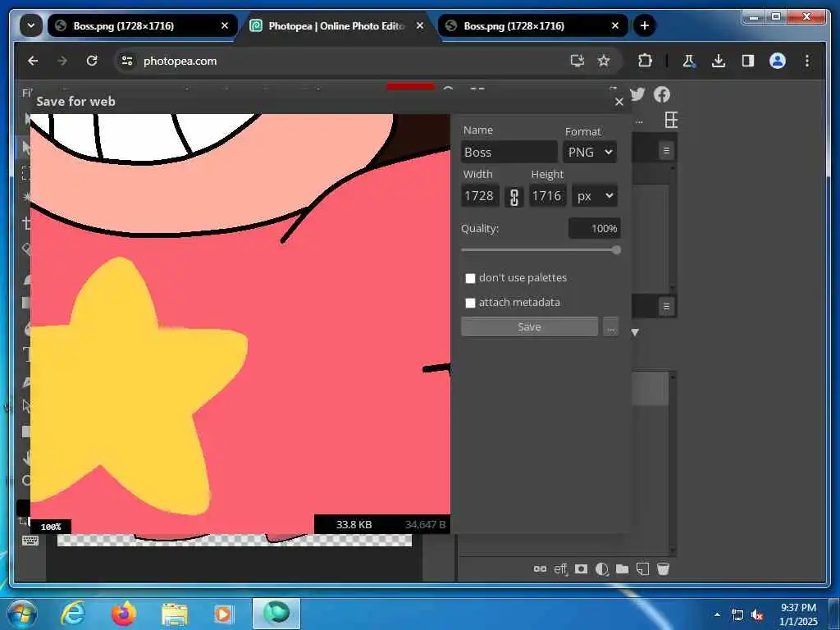Click the 33.8 KB file size label
This screenshot has width=840, height=630.
pyautogui.click(x=354, y=524)
